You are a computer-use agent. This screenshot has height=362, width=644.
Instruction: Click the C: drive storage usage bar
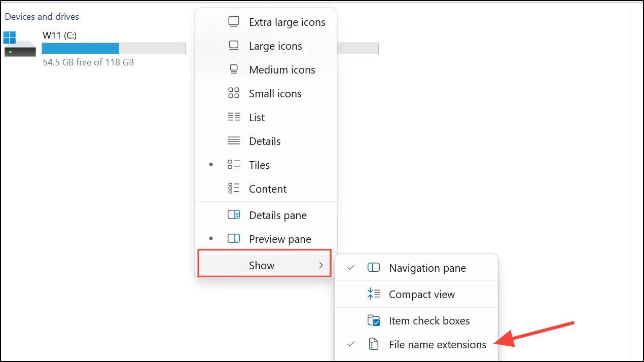point(114,48)
